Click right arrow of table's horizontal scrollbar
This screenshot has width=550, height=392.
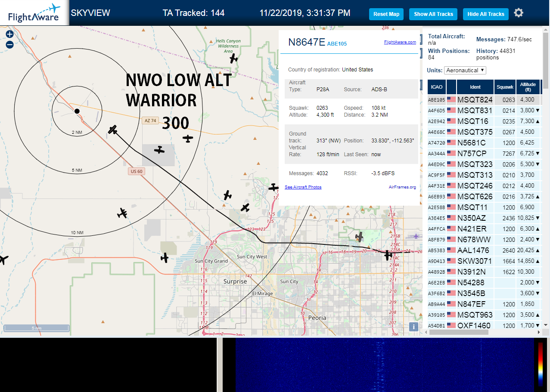click(x=539, y=332)
